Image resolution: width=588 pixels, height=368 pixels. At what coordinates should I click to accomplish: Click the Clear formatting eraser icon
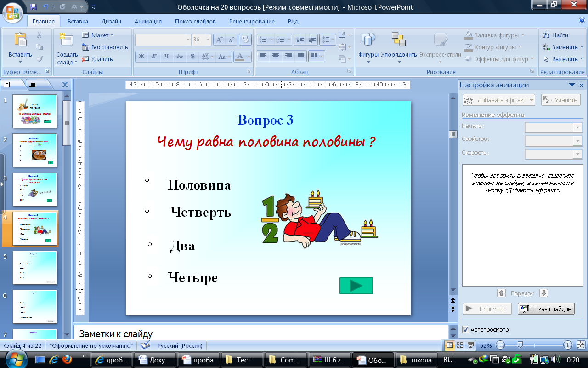(x=245, y=40)
